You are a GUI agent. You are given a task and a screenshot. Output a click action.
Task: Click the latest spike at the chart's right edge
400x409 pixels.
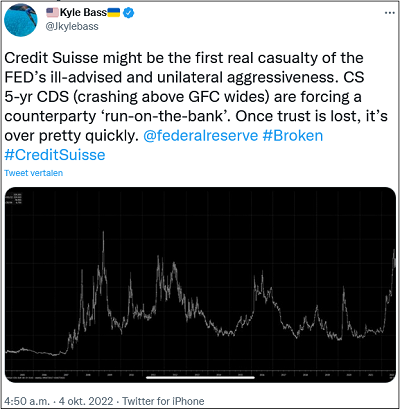click(x=394, y=258)
